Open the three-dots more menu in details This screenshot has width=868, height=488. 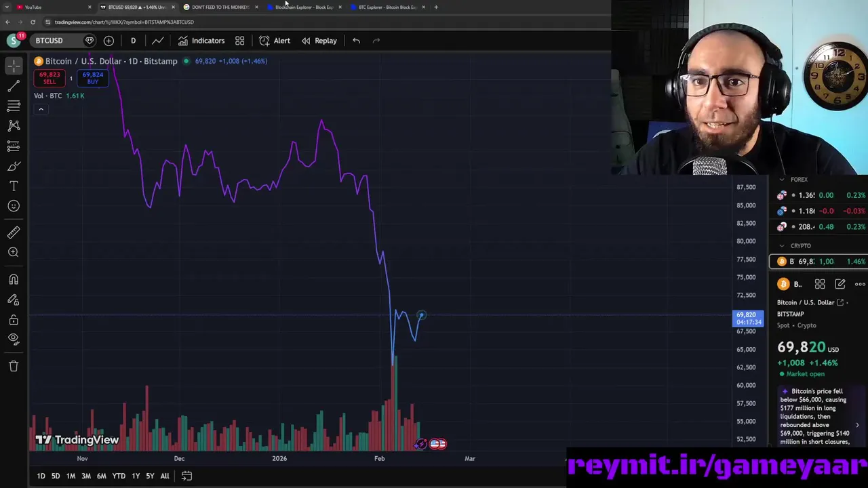point(860,284)
